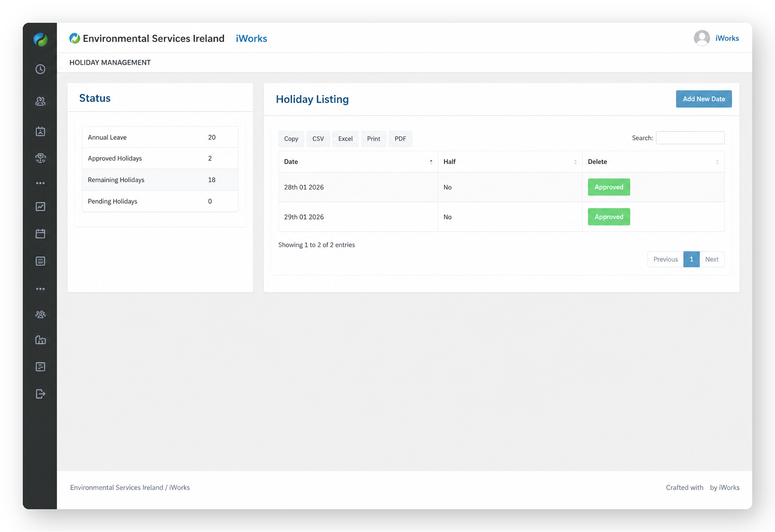Click the Holiday Listing heading
The image size is (775, 532).
pyautogui.click(x=312, y=99)
